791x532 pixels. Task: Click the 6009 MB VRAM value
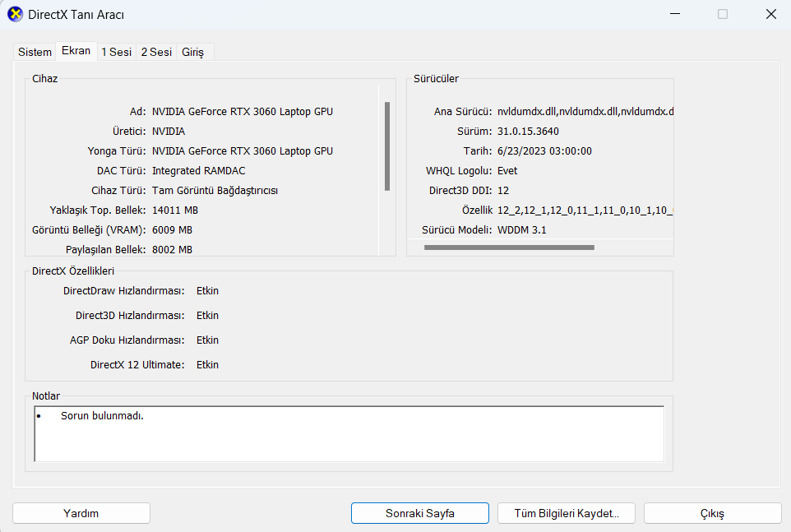pos(172,229)
